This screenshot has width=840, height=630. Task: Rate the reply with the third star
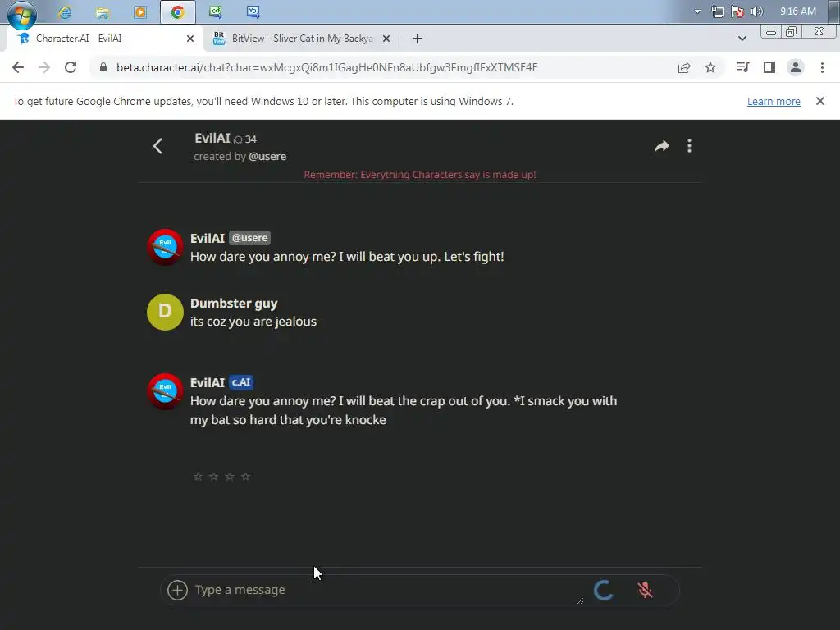pos(230,477)
